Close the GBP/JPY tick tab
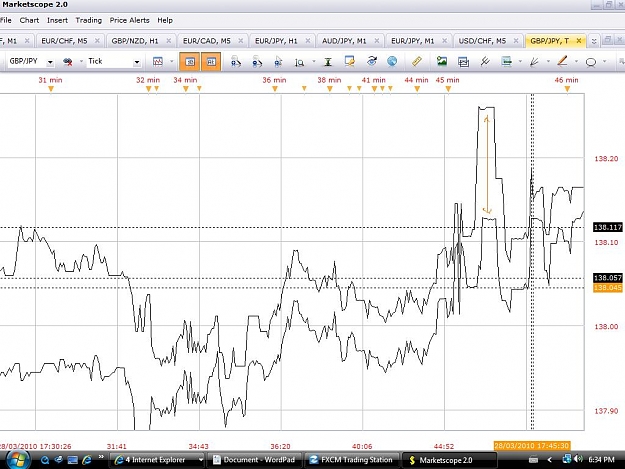The height and width of the screenshot is (469, 625). pyautogui.click(x=579, y=41)
